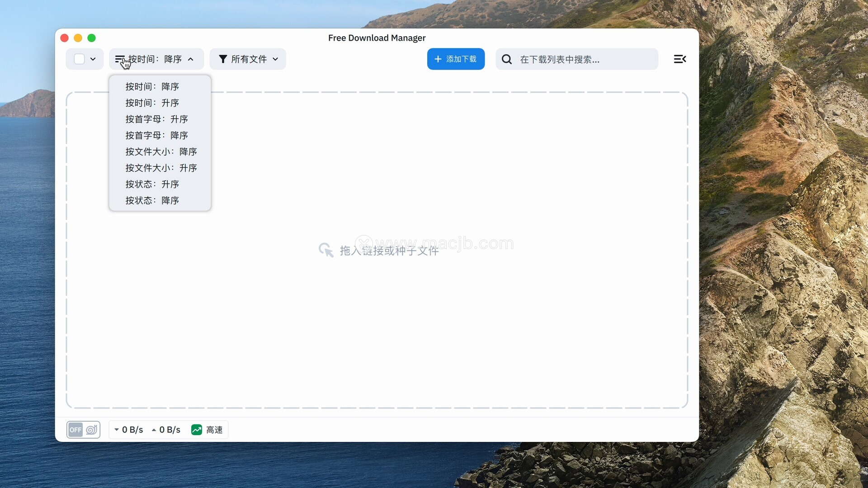Screen dimensions: 868x488
Task: Click the 高速 speed mode label
Action: [x=214, y=430]
